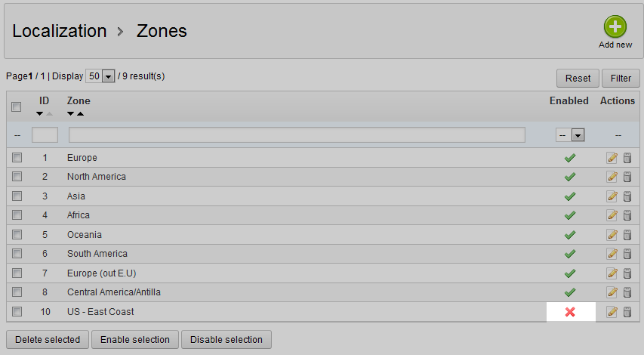Edit the Europe zone with pencil icon

[x=612, y=158]
